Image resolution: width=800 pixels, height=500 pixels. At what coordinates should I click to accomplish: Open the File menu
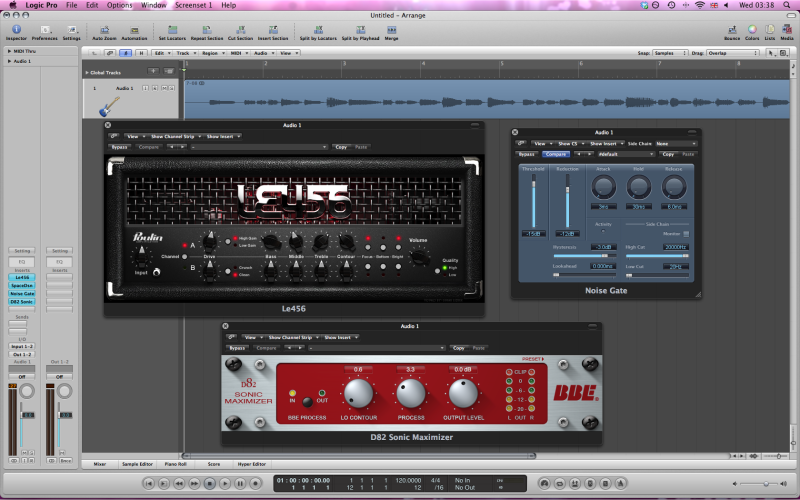coord(72,5)
